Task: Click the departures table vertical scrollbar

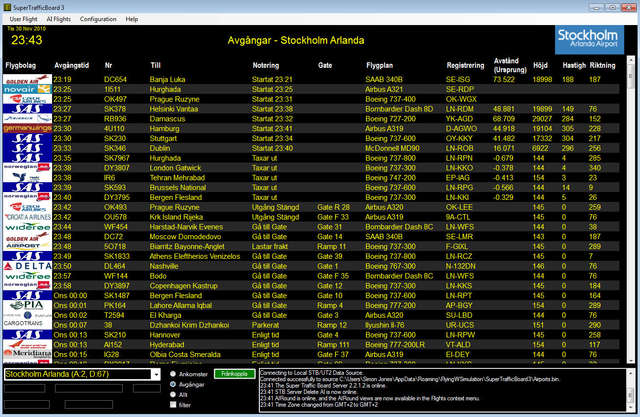Action: tap(630, 210)
